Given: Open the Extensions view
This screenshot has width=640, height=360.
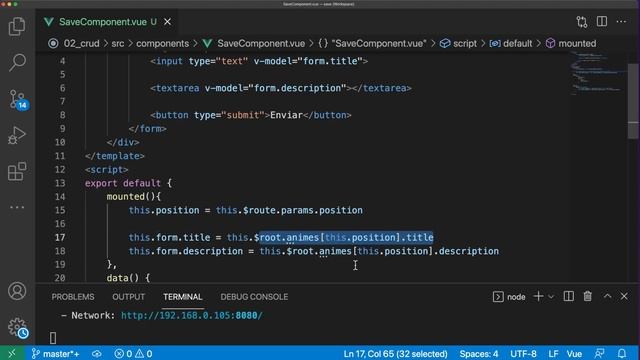Looking at the screenshot, I should (x=17, y=171).
